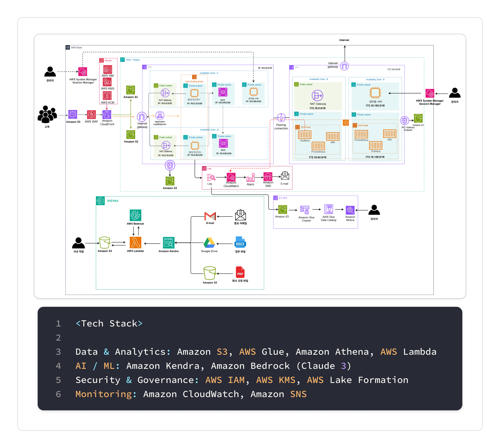Click Internet gateway icon below Internet label

[344, 66]
